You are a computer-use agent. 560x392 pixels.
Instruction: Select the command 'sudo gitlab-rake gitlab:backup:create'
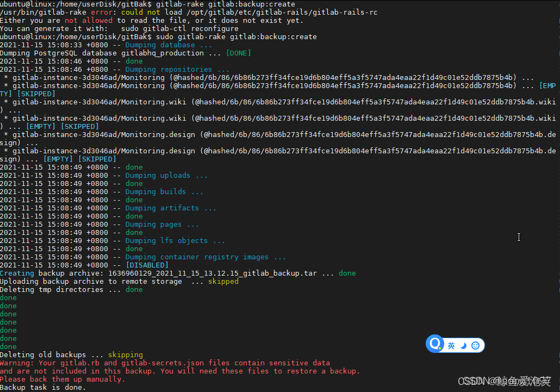236,37
